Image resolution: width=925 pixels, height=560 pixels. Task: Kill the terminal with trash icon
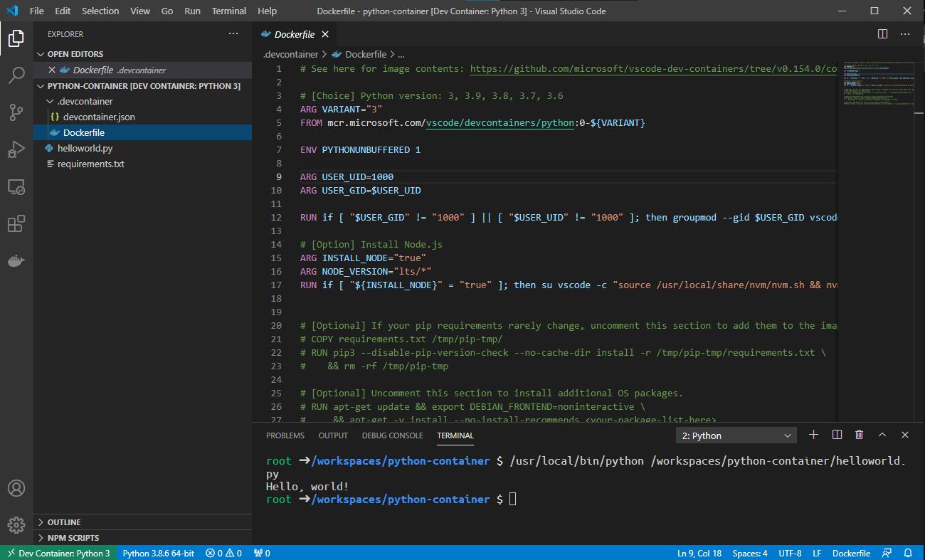pyautogui.click(x=860, y=435)
